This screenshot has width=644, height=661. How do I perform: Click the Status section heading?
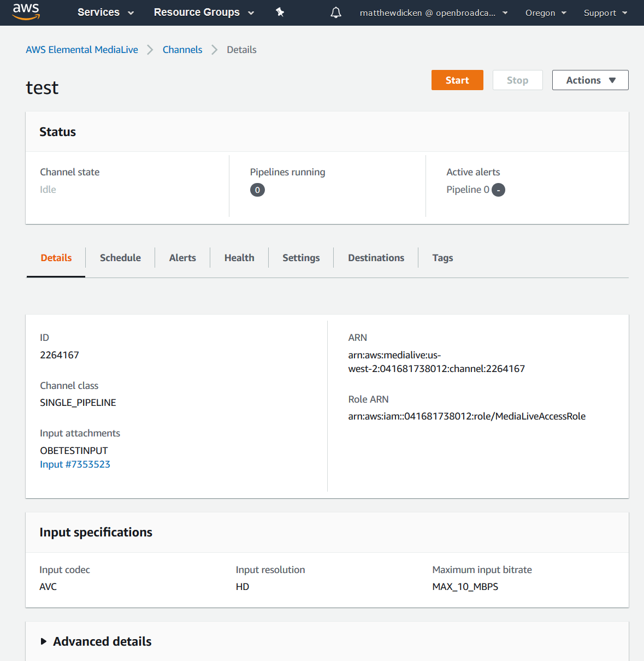(x=57, y=132)
